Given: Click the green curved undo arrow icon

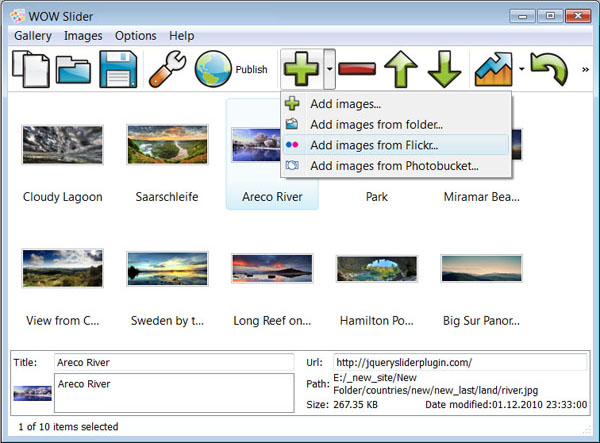Looking at the screenshot, I should [x=549, y=69].
